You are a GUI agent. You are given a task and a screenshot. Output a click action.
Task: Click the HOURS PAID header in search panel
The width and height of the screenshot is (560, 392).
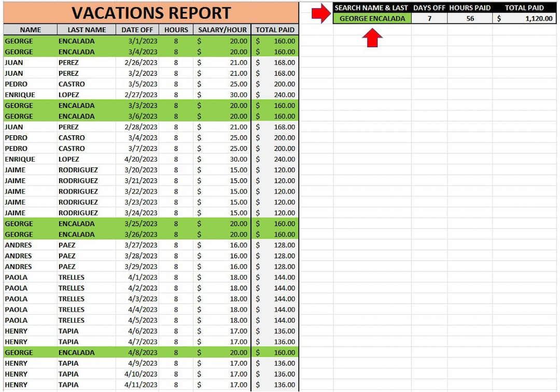[470, 7]
